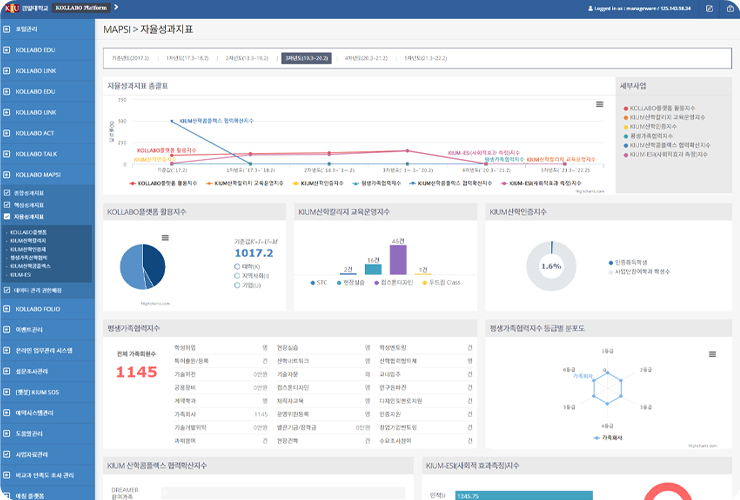This screenshot has width=740, height=500.
Task: Click the purple 46건 bar in chart
Action: [x=398, y=260]
